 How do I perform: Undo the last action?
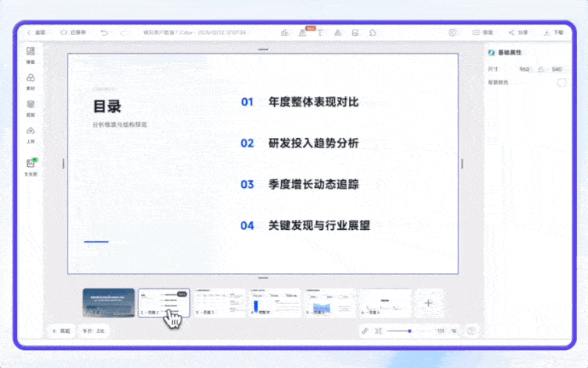point(104,33)
